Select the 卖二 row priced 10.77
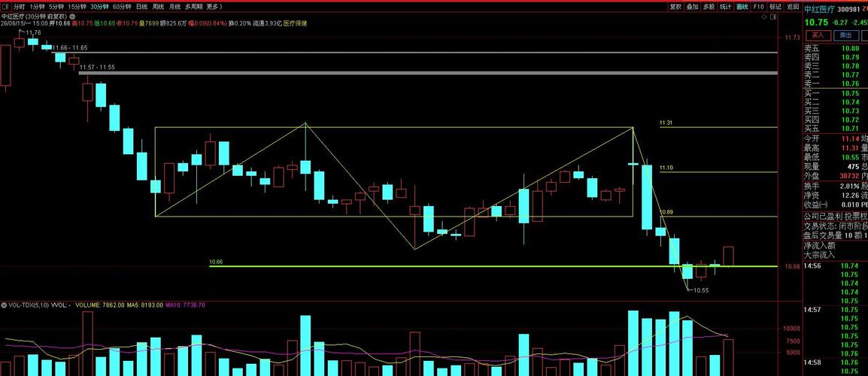868x376 pixels. pos(836,74)
